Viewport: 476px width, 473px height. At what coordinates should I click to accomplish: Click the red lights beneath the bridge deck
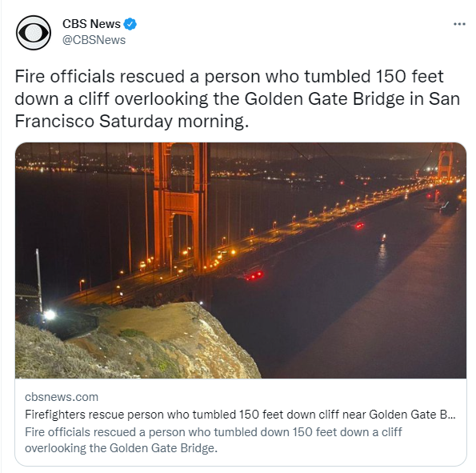pyautogui.click(x=254, y=275)
